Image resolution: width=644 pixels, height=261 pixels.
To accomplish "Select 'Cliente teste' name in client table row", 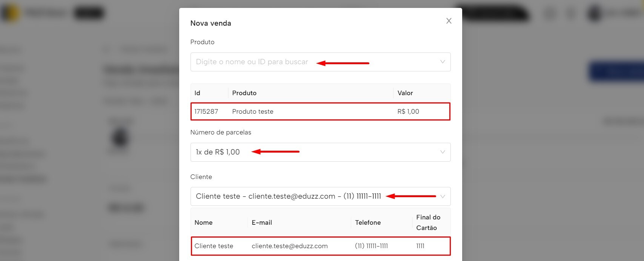I will coord(214,246).
